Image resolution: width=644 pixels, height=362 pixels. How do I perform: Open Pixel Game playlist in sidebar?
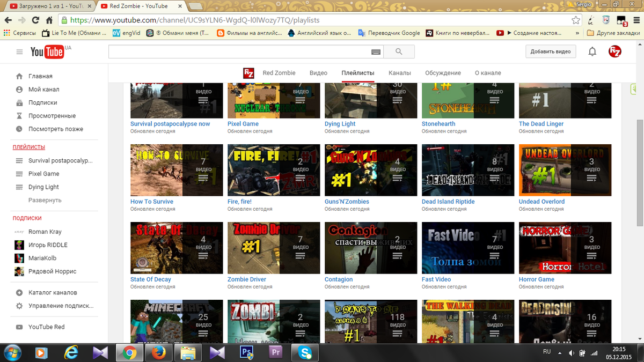pos(44,174)
